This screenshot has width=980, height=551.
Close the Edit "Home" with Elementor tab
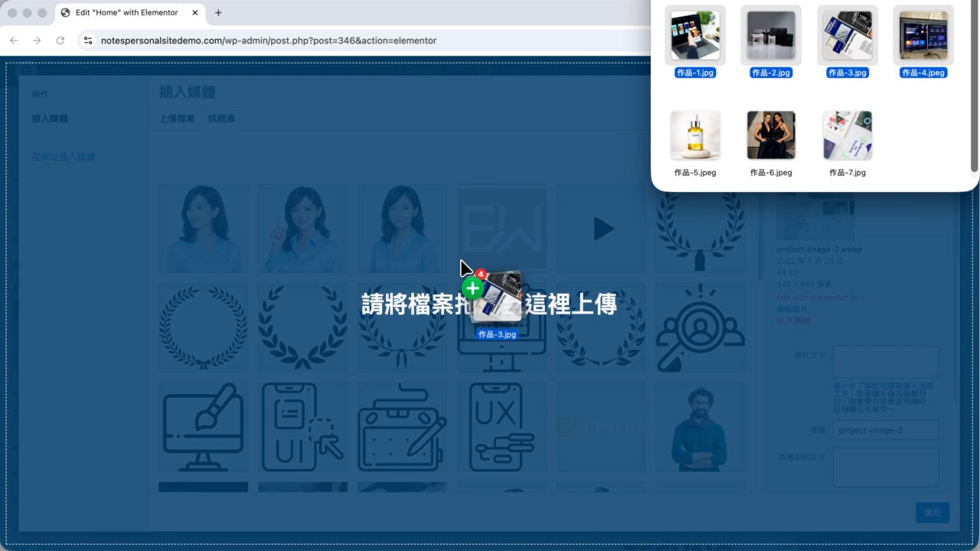tap(194, 13)
